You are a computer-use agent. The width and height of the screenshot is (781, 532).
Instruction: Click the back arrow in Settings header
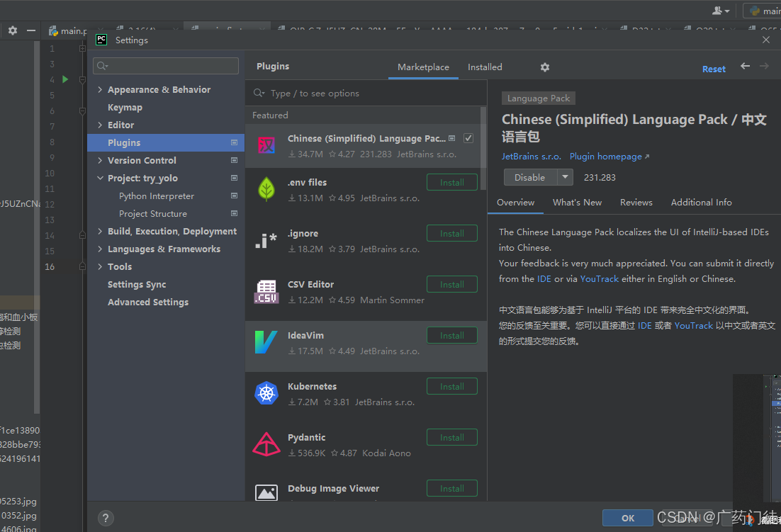click(745, 66)
